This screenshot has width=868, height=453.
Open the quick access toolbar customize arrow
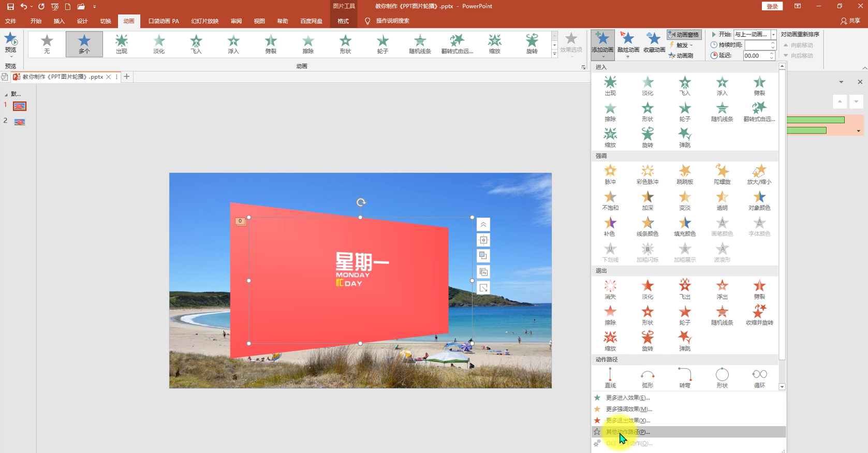click(x=94, y=7)
